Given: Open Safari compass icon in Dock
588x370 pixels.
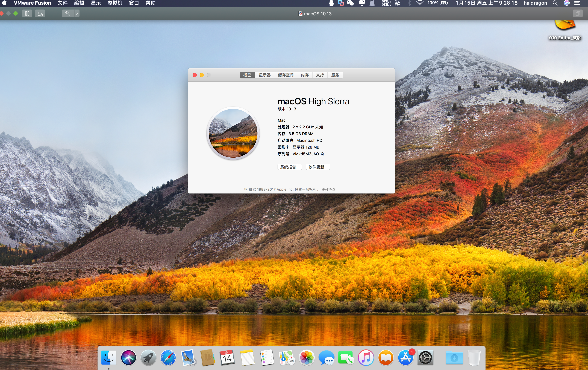Looking at the screenshot, I should tap(168, 358).
